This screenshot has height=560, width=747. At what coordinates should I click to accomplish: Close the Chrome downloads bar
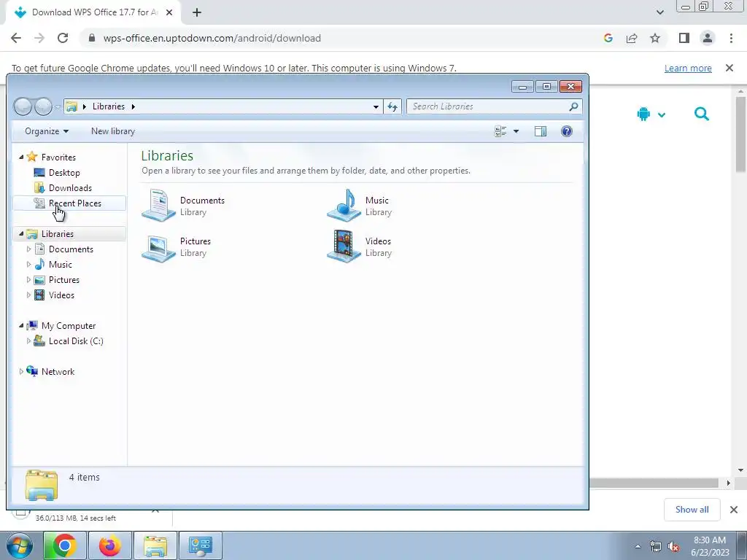tap(734, 510)
